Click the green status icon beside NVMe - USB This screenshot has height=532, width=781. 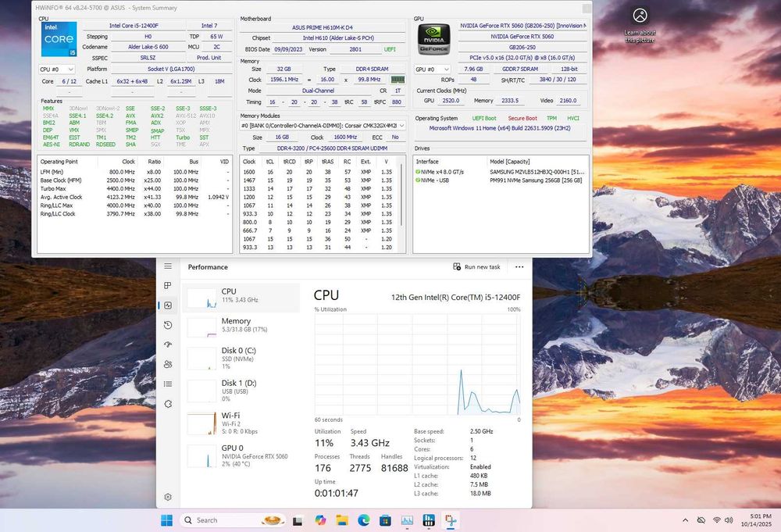point(418,180)
